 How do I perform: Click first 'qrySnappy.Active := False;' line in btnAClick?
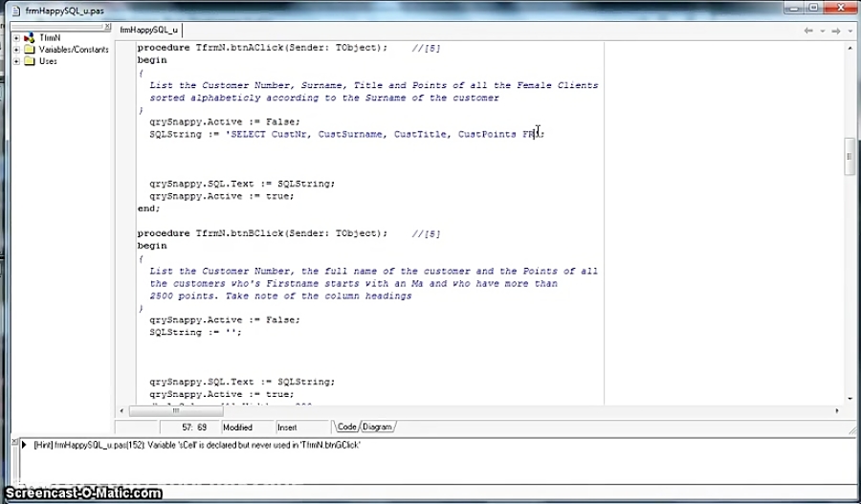point(225,121)
